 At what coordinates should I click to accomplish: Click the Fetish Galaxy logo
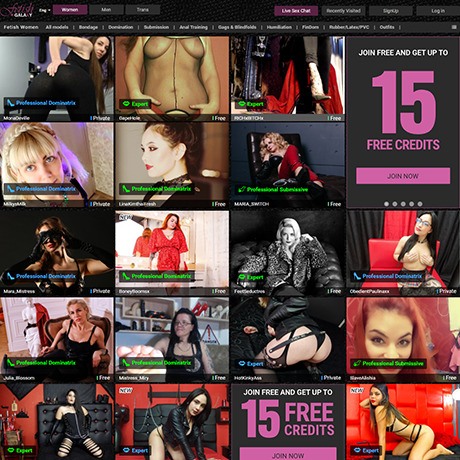click(17, 10)
